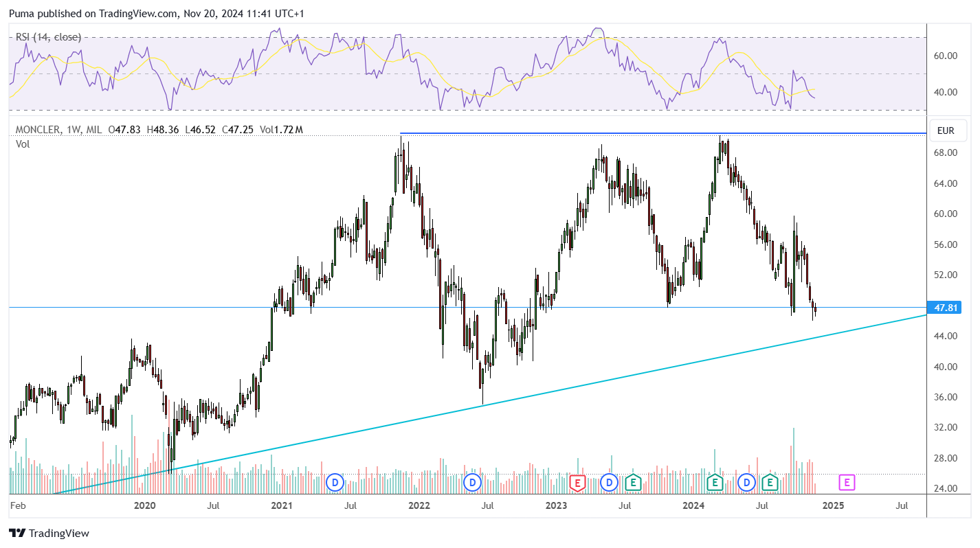Image resolution: width=980 pixels, height=548 pixels.
Task: Select the purple upcoming earnings marker in 2025
Action: pyautogui.click(x=847, y=483)
